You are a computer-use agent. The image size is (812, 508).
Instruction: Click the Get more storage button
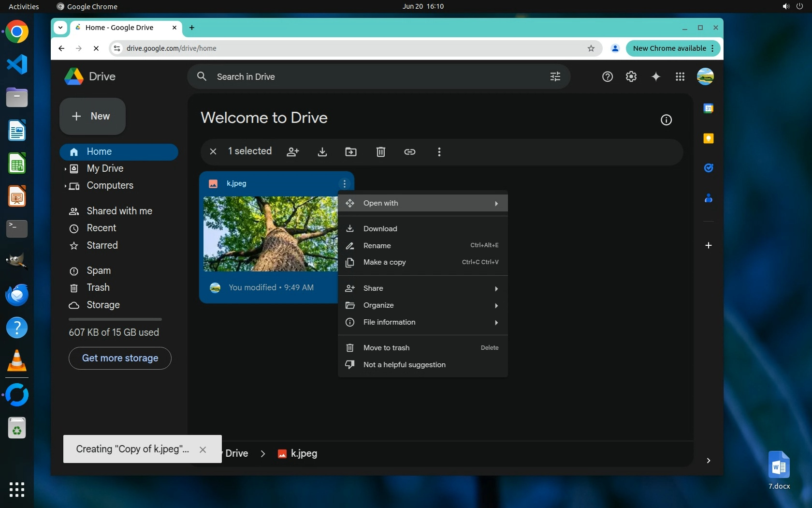click(x=120, y=359)
